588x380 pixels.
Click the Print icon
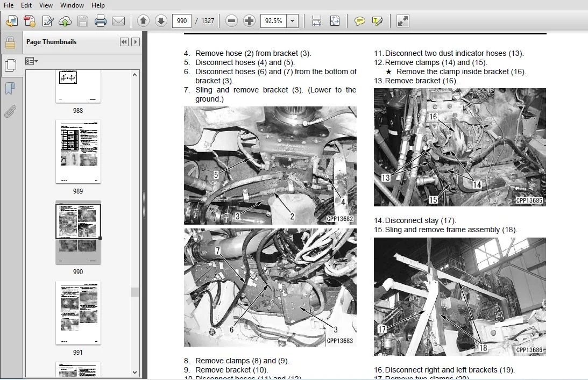pyautogui.click(x=101, y=21)
